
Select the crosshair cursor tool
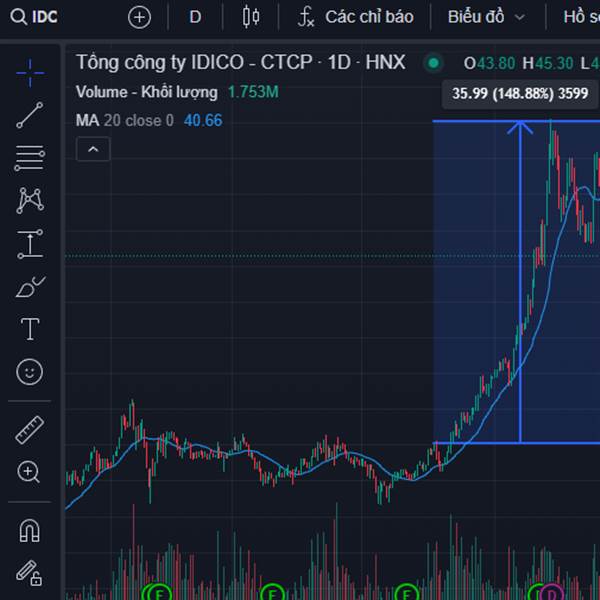point(30,73)
